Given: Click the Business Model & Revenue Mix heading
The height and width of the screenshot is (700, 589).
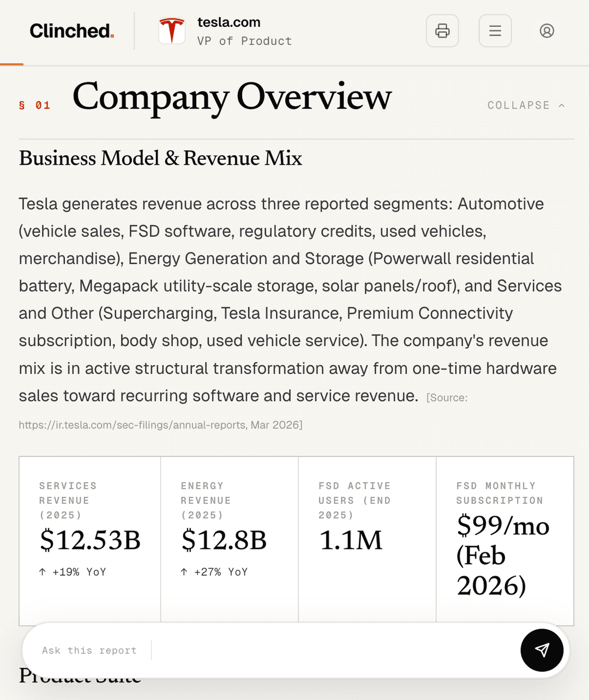Looking at the screenshot, I should (x=160, y=158).
